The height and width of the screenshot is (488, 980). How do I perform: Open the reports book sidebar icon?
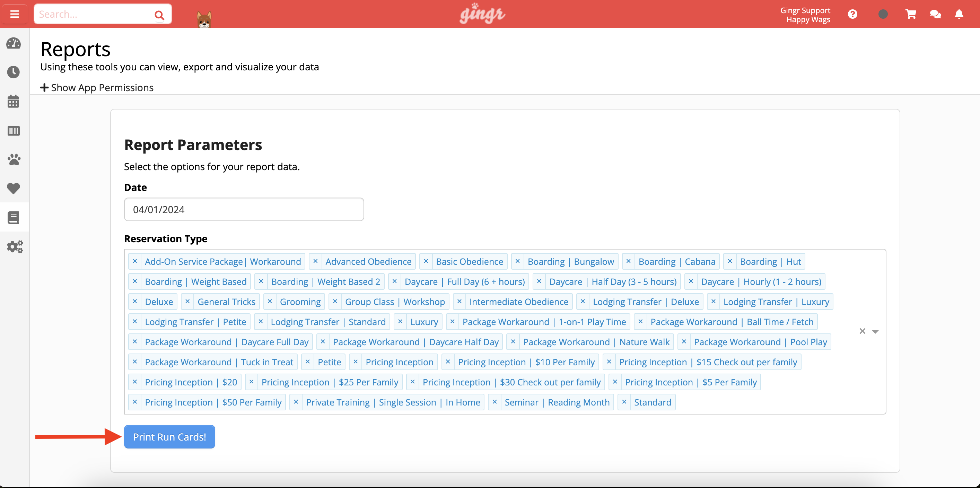click(14, 218)
